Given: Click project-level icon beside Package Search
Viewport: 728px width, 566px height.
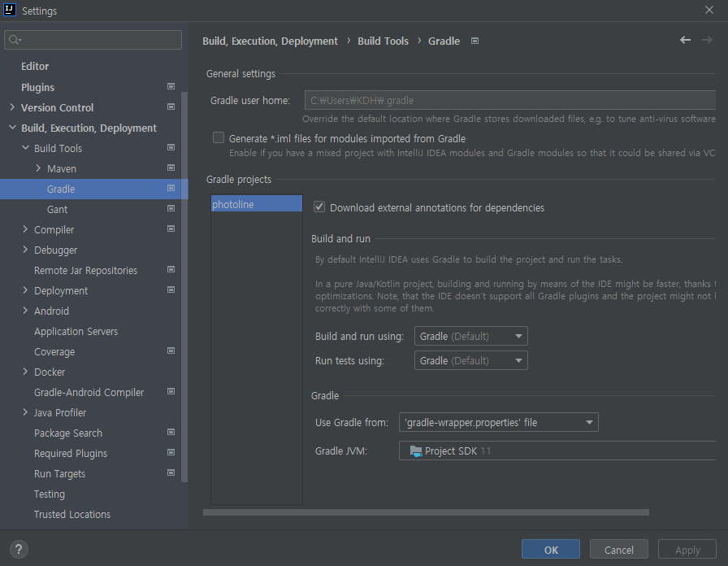Looking at the screenshot, I should tap(171, 432).
